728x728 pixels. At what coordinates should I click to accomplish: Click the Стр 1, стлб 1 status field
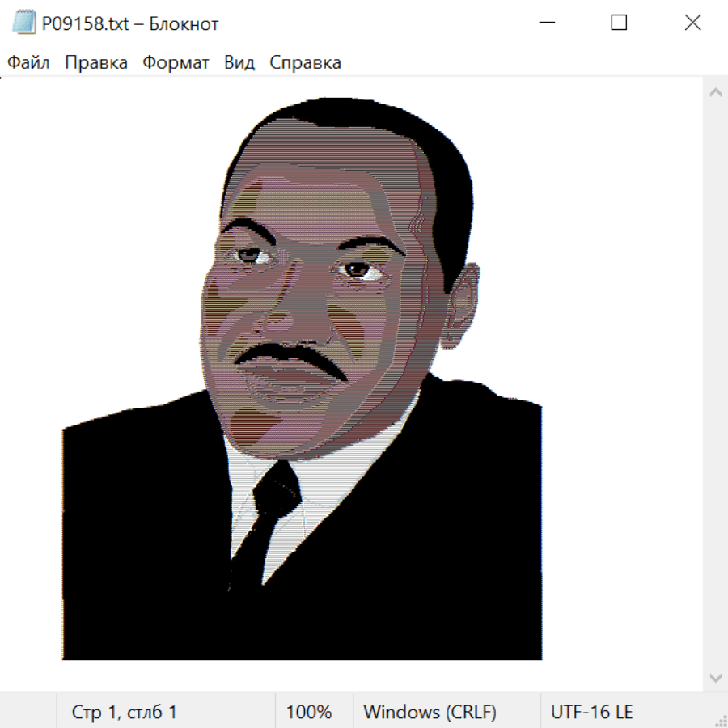tap(125, 713)
